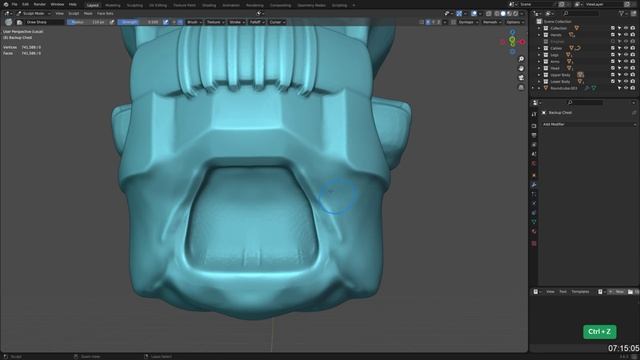Open the Modifiers wrench properties tab
Image resolution: width=640 pixels, height=360 pixels.
click(x=534, y=185)
